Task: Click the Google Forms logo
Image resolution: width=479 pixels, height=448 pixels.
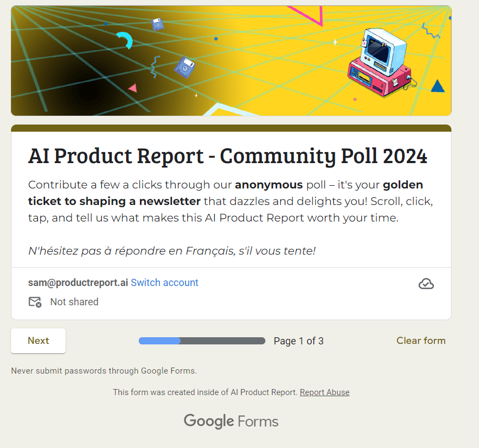Action: click(x=231, y=422)
